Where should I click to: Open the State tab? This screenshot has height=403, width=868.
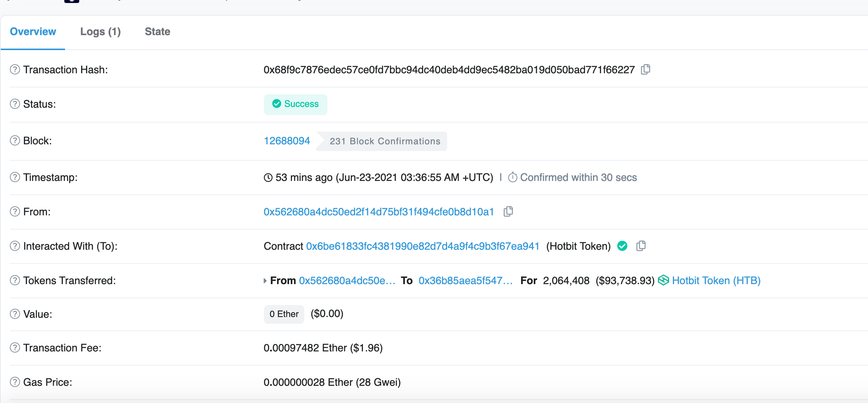(157, 32)
